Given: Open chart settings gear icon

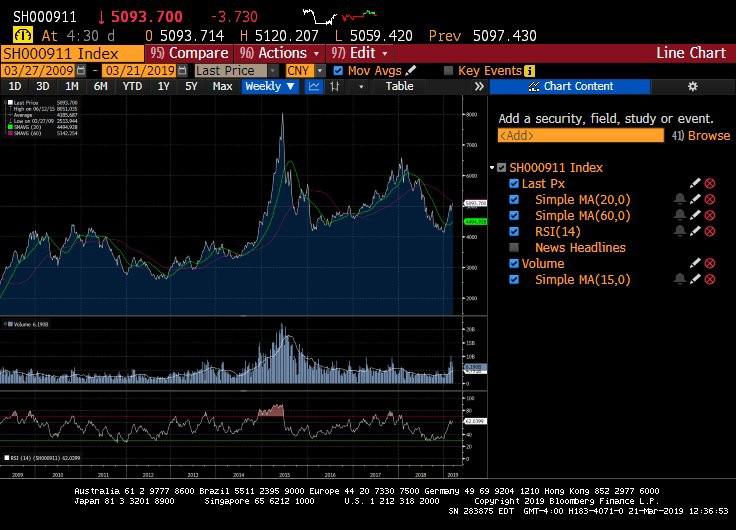Looking at the screenshot, I should (692, 87).
